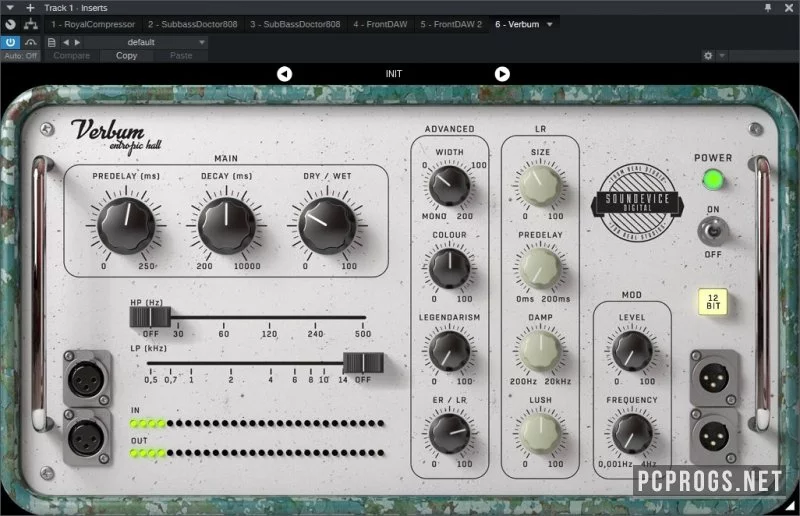Viewport: 800px width, 516px height.
Task: Click the OUT level meter
Action: tap(257, 453)
